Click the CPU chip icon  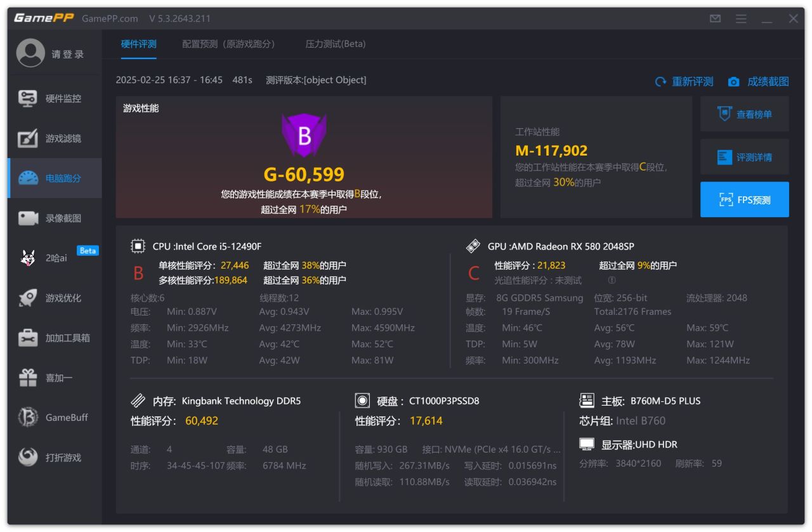138,246
